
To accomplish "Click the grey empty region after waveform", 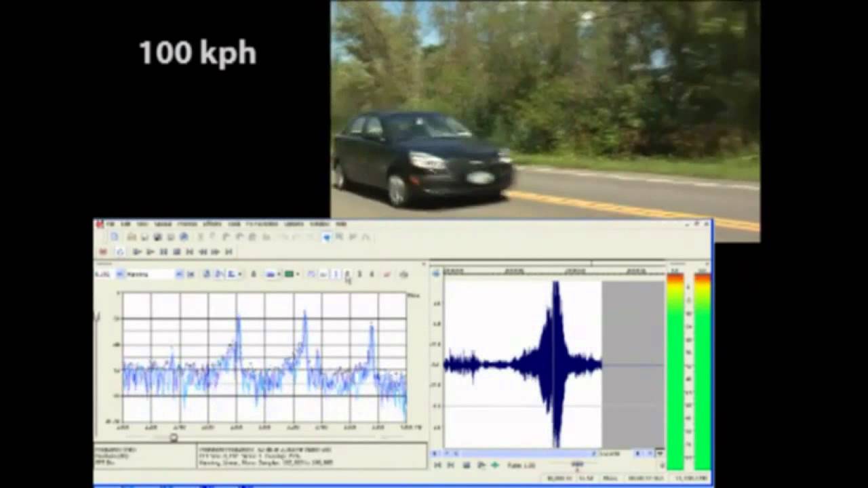I will [x=633, y=364].
